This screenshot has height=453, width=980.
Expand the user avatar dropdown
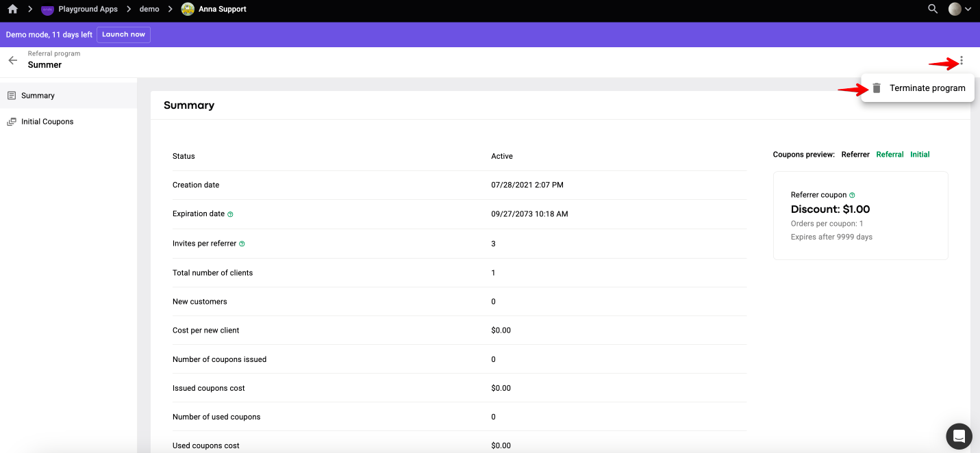(959, 9)
